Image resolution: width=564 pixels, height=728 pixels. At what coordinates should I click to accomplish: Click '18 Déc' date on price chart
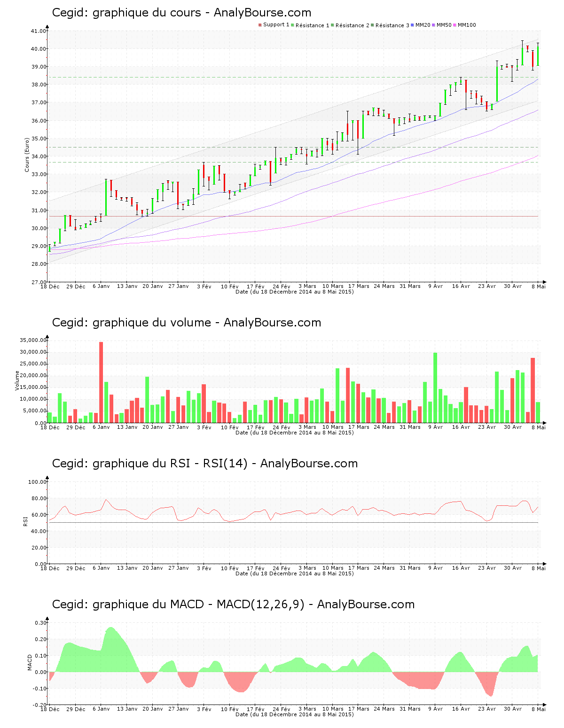[x=50, y=286]
